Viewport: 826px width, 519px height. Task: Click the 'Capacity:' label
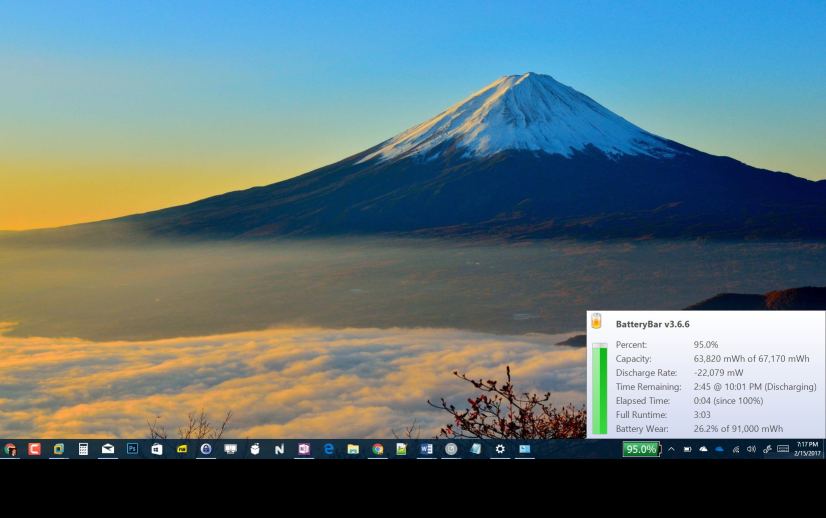tap(633, 359)
